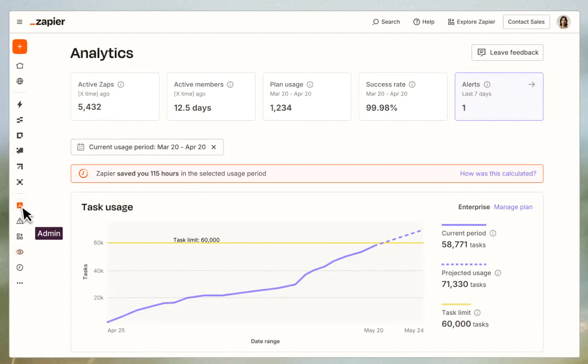Viewport: 588px width, 364px height.
Task: Click the info icon next to Alerts
Action: click(x=487, y=84)
